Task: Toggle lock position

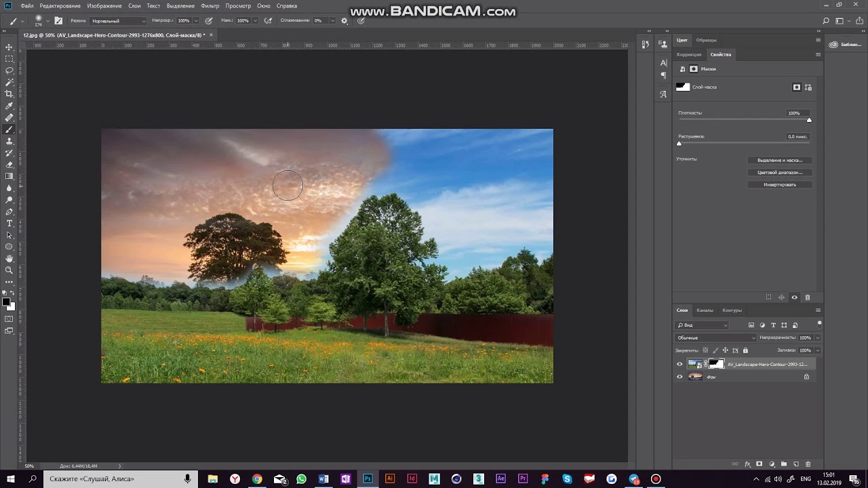Action: [x=725, y=350]
